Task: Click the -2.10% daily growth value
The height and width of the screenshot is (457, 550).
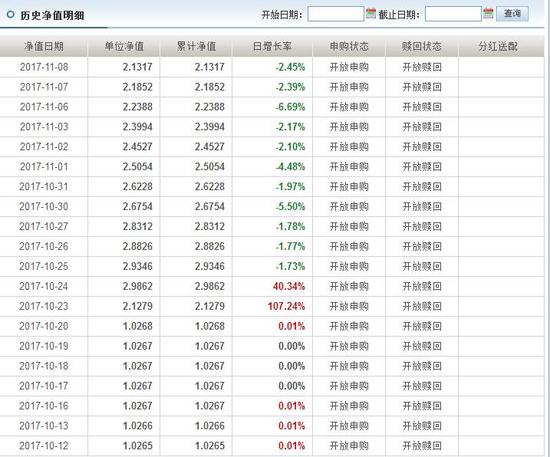Action: click(290, 147)
